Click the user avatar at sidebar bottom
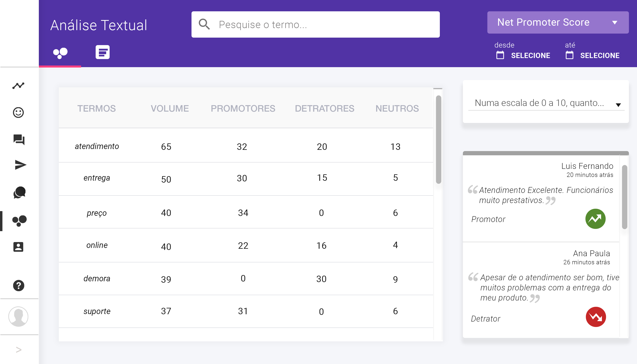637x364 pixels. pyautogui.click(x=18, y=316)
